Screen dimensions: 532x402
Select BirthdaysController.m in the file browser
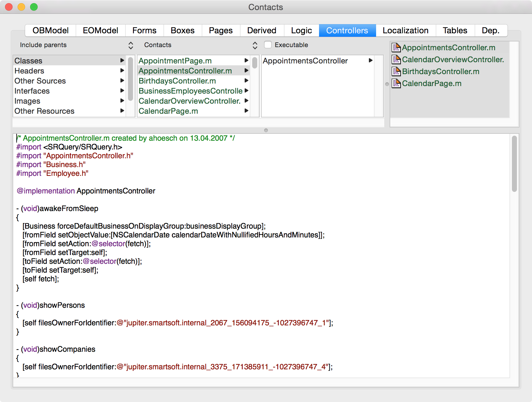(177, 81)
